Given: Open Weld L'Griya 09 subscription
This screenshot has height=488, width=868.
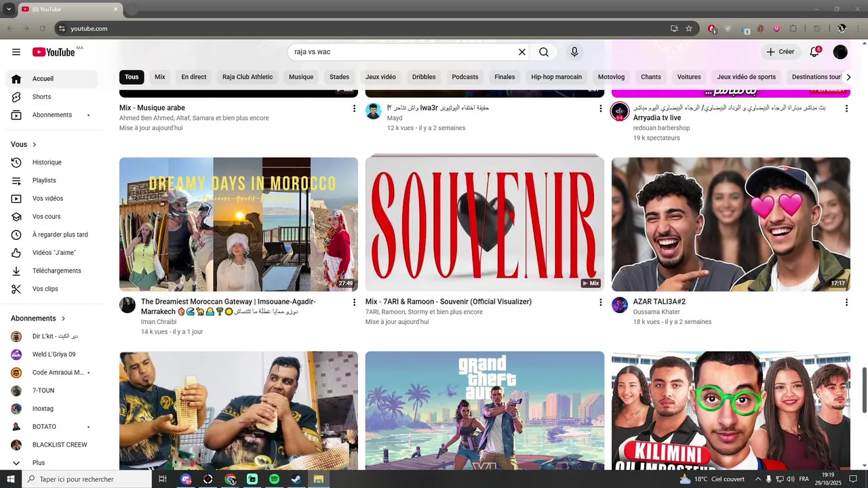Looking at the screenshot, I should click(52, 354).
